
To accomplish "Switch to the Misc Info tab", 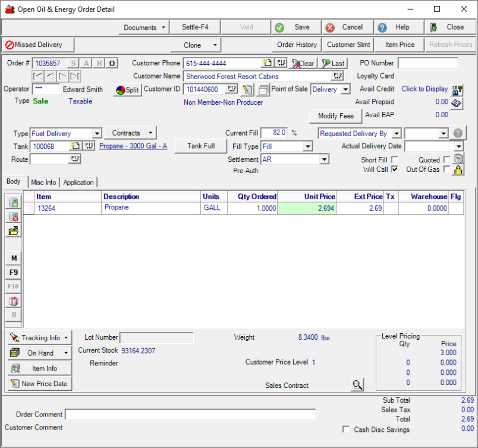I will tap(44, 183).
